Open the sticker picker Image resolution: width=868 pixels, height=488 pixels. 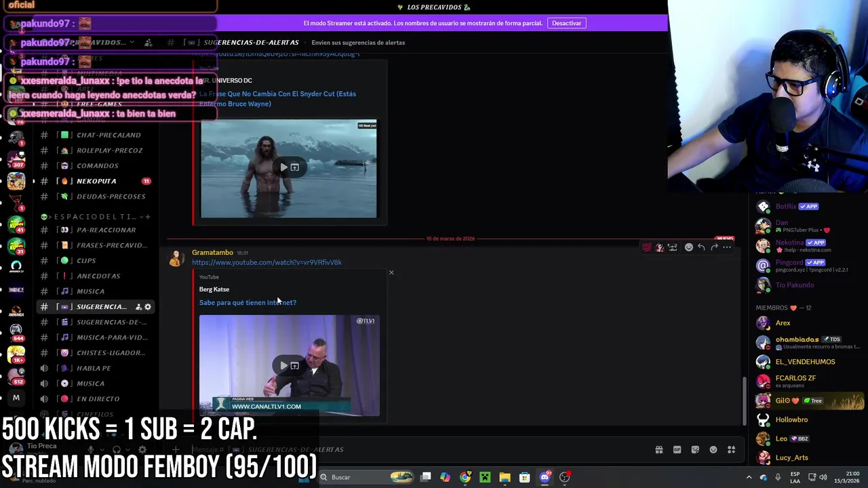[695, 449]
